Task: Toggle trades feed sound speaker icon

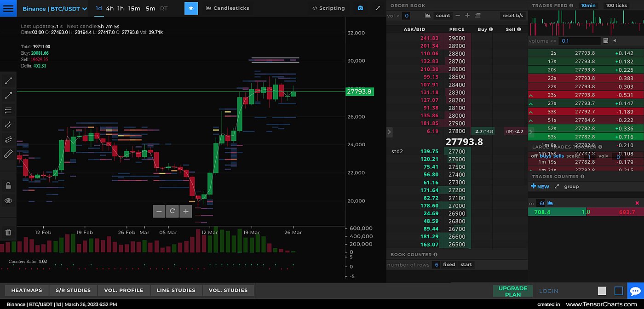Action: 615,40
